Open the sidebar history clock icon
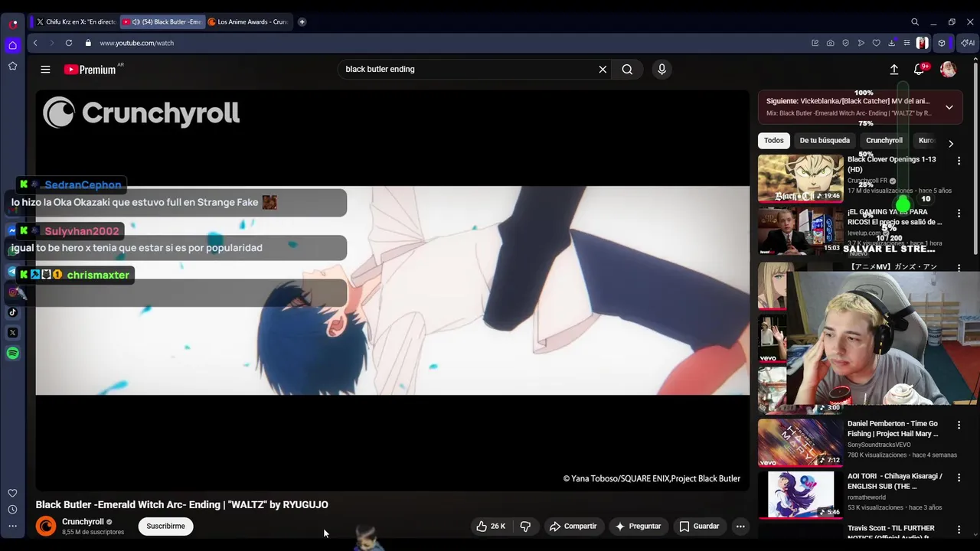This screenshot has width=980, height=551. tap(12, 510)
